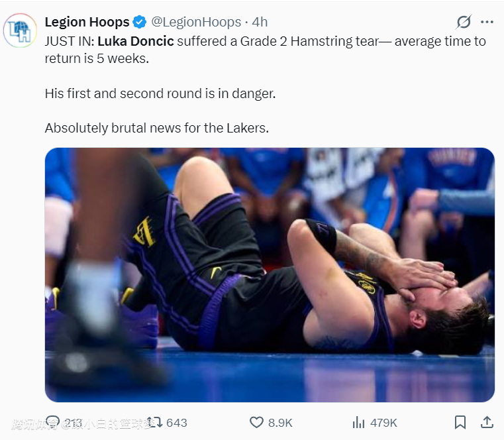Open the view analytics bar-chart icon

click(358, 422)
